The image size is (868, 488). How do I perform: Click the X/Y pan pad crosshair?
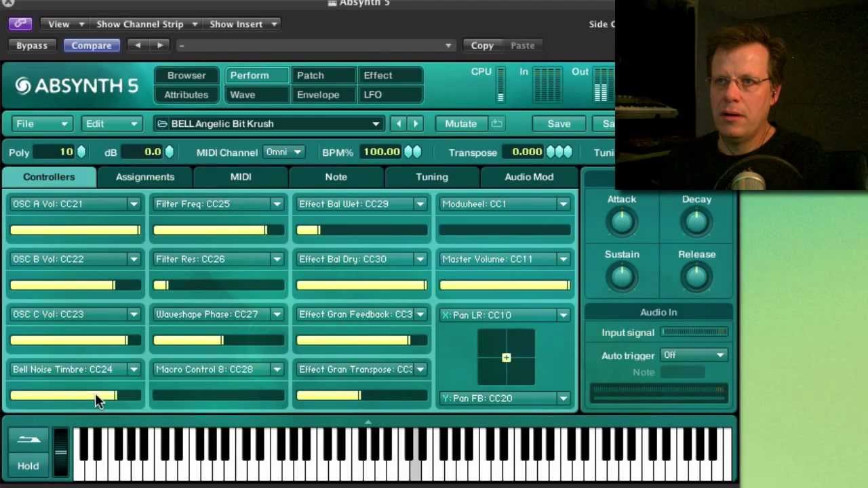pos(506,357)
